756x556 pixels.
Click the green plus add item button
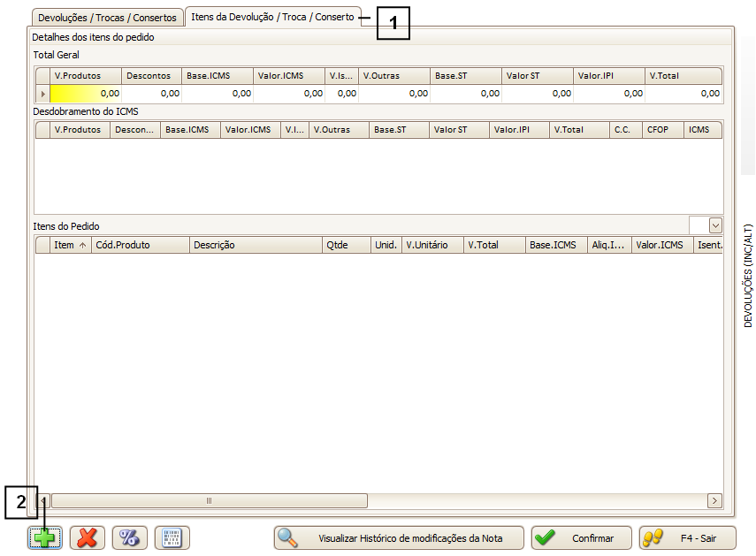[44, 537]
